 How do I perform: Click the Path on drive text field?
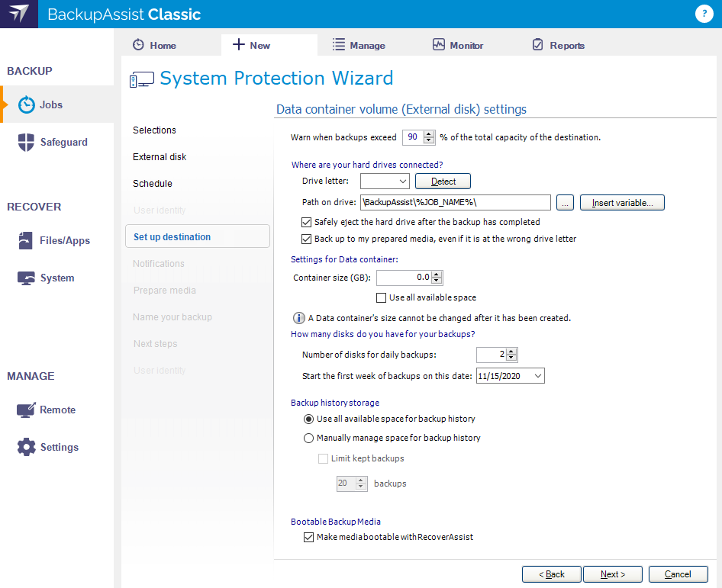[456, 202]
